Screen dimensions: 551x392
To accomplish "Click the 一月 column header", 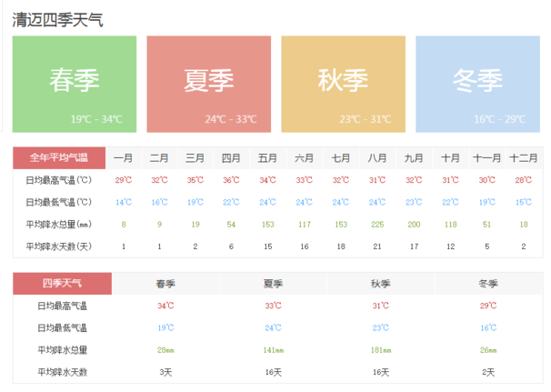I will click(x=124, y=158).
